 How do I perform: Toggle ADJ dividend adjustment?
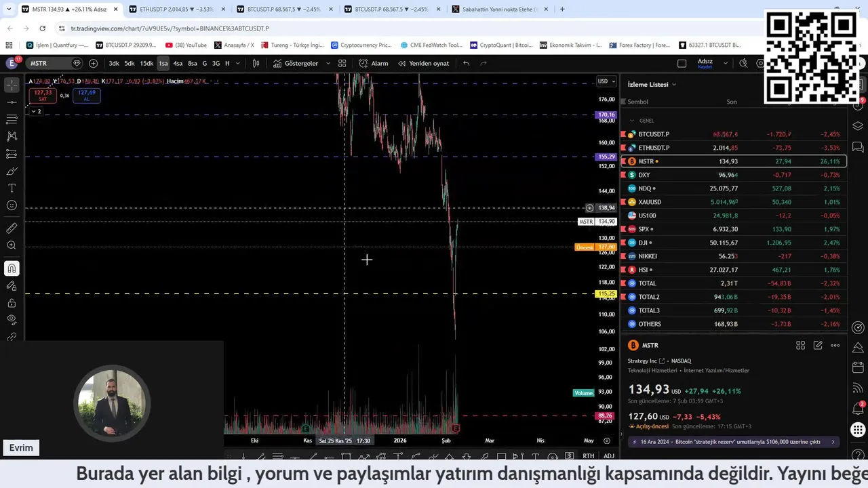[609, 456]
